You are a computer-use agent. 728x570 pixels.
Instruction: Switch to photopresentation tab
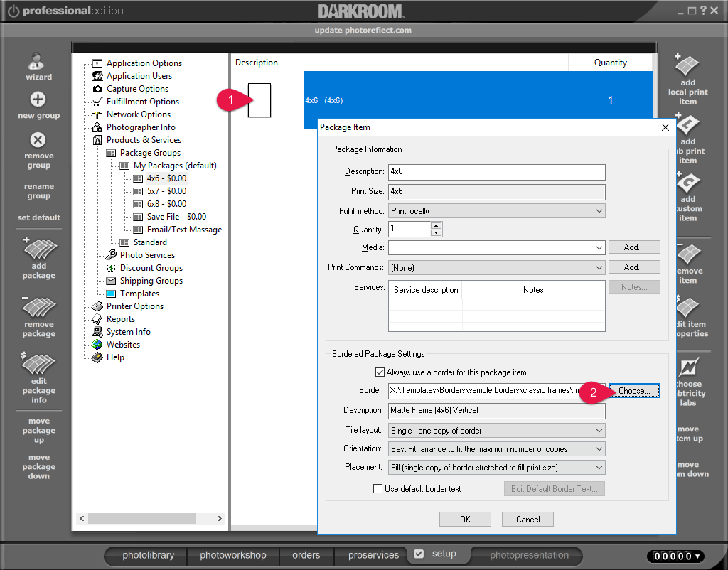529,555
